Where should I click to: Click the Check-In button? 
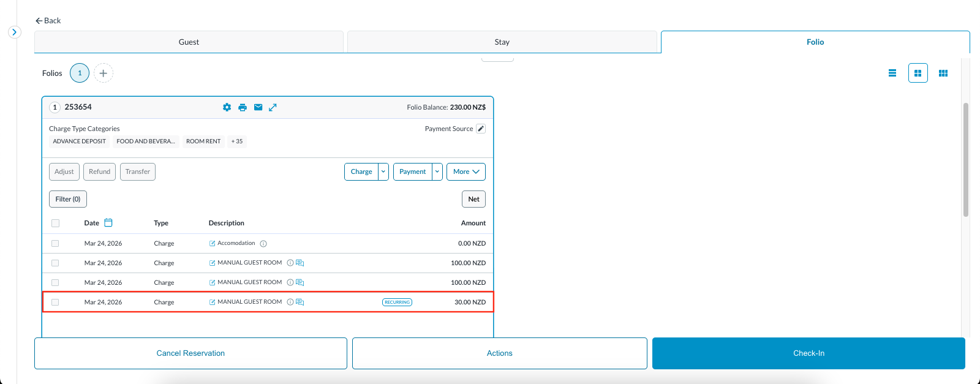coord(809,353)
